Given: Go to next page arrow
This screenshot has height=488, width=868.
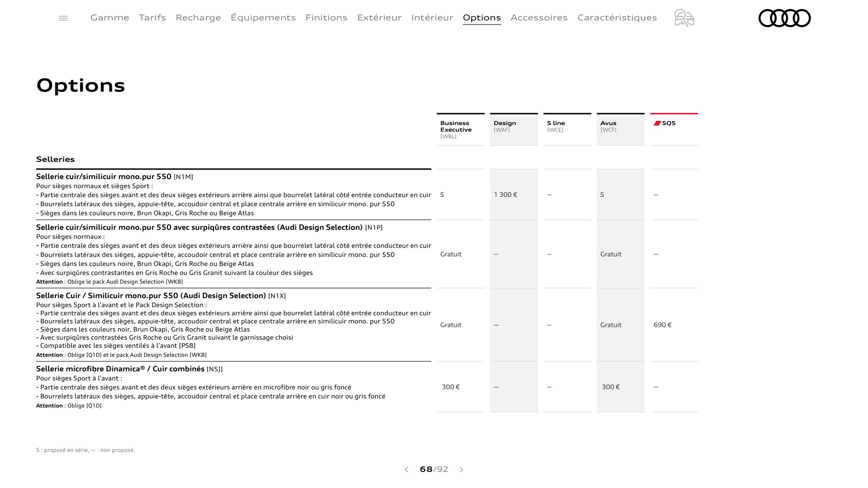Looking at the screenshot, I should pos(461,469).
